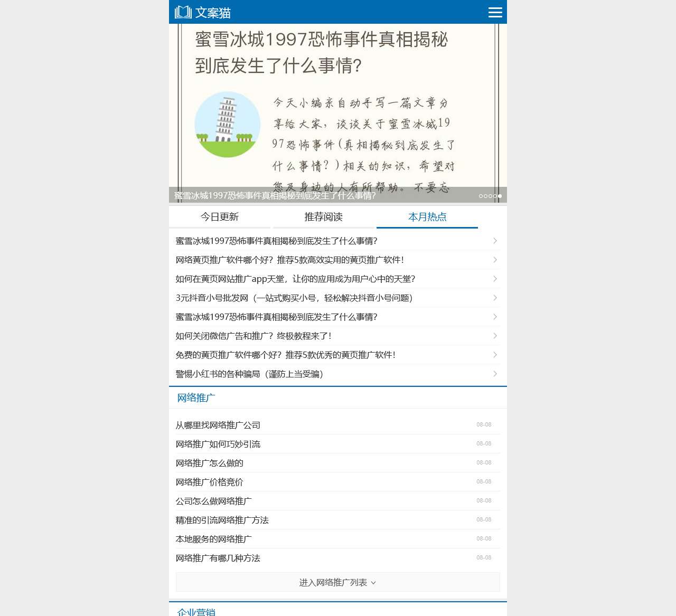676x616 pixels.
Task: Open the 企业营销 section heading
Action: point(196,612)
